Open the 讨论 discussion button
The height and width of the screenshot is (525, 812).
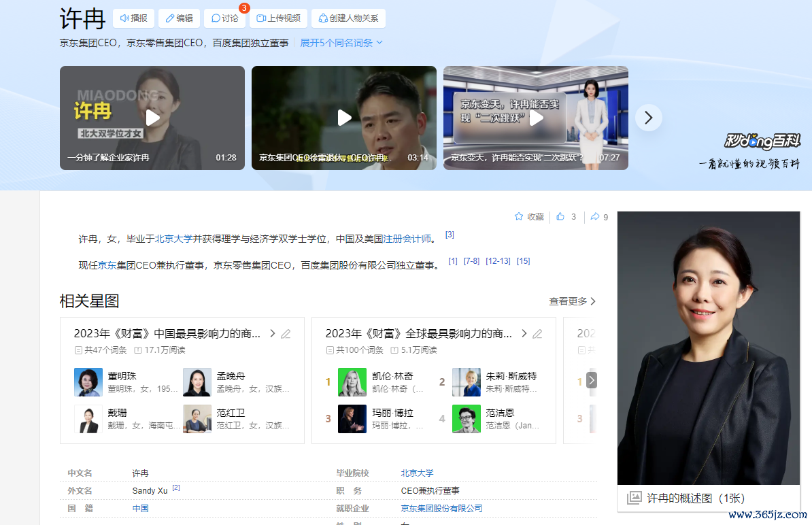224,18
